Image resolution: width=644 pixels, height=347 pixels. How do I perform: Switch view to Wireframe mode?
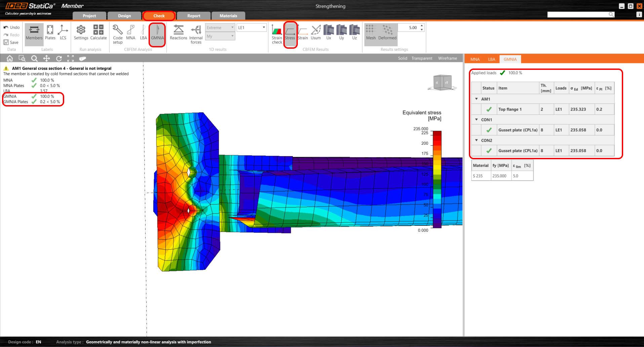[447, 58]
